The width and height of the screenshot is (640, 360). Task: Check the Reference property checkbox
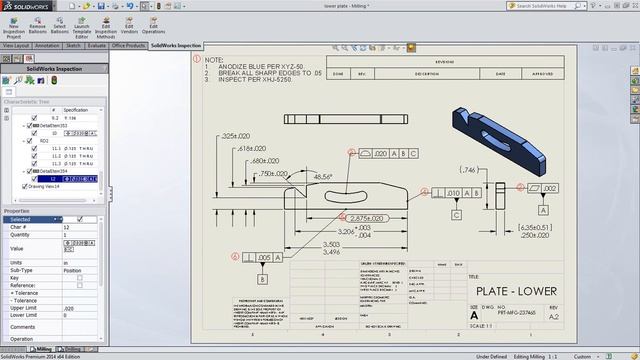[80, 285]
